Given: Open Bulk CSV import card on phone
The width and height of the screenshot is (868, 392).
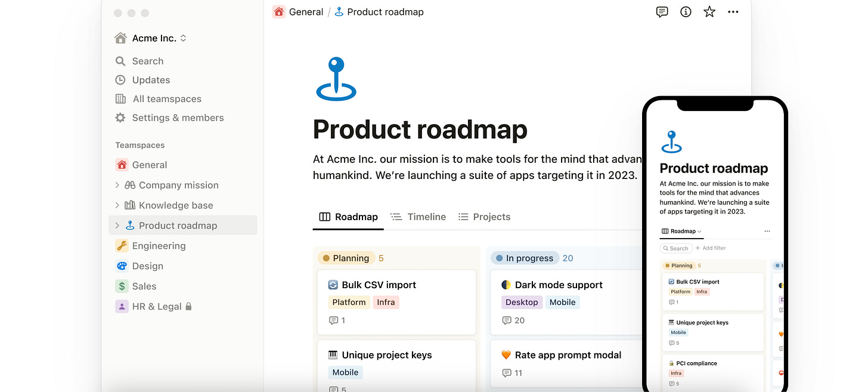Looking at the screenshot, I should [713, 292].
